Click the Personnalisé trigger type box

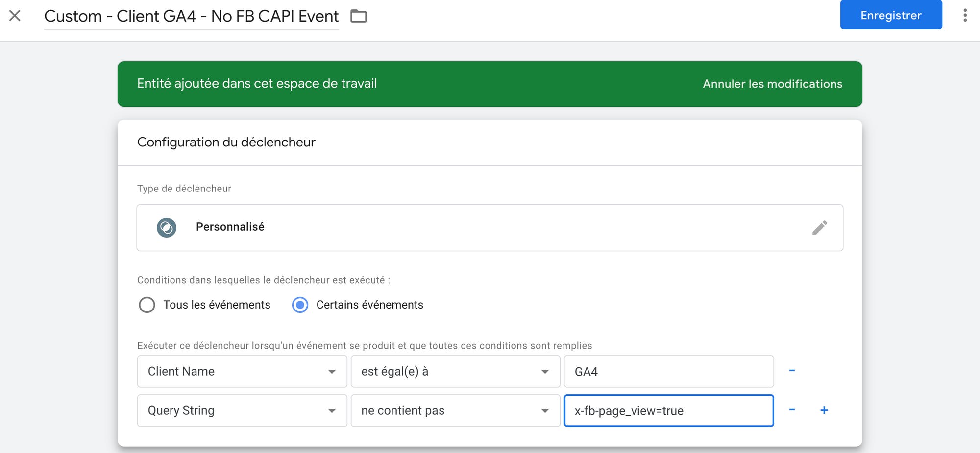coord(490,228)
